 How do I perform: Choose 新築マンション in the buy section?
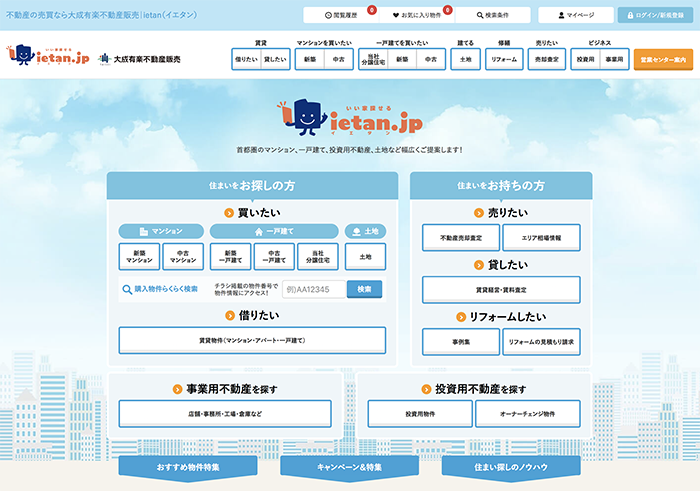pos(139,257)
